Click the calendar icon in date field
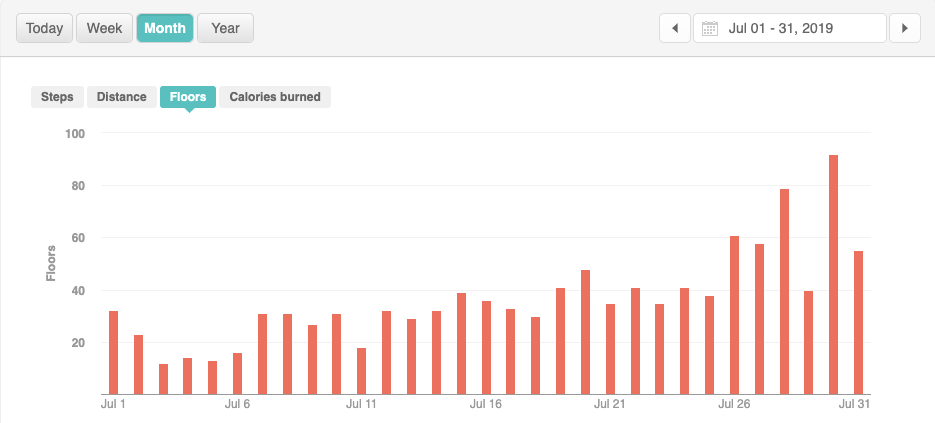The width and height of the screenshot is (935, 423). click(x=710, y=28)
